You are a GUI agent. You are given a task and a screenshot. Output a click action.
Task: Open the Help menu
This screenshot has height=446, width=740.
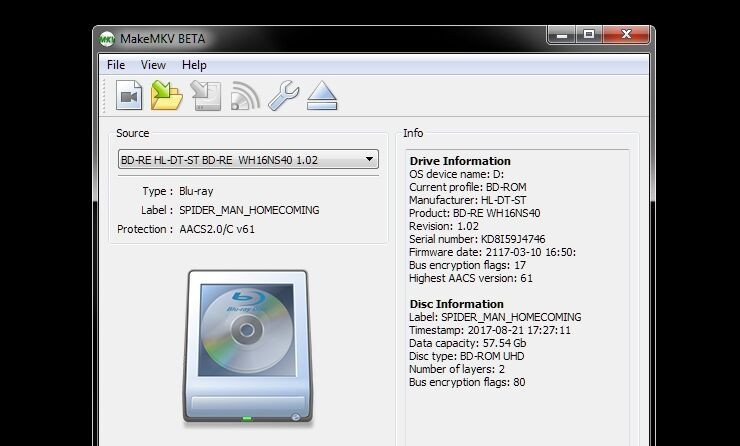click(194, 65)
